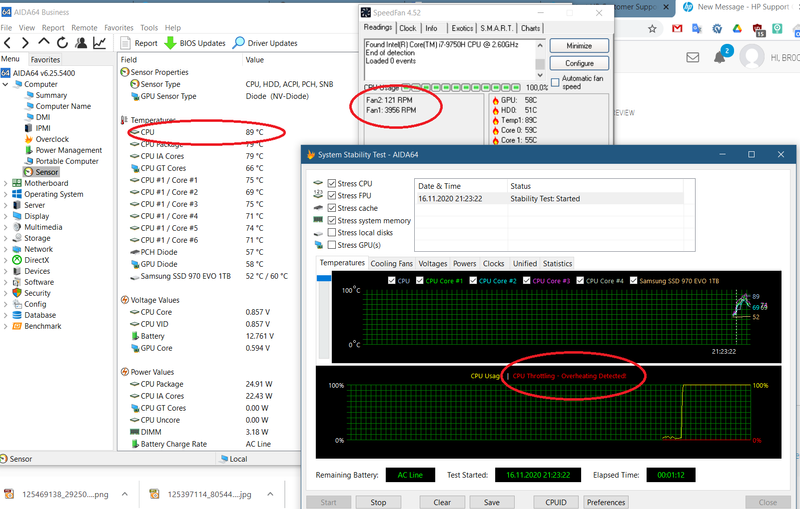Click the CPUID button
800x509 pixels.
tap(556, 502)
